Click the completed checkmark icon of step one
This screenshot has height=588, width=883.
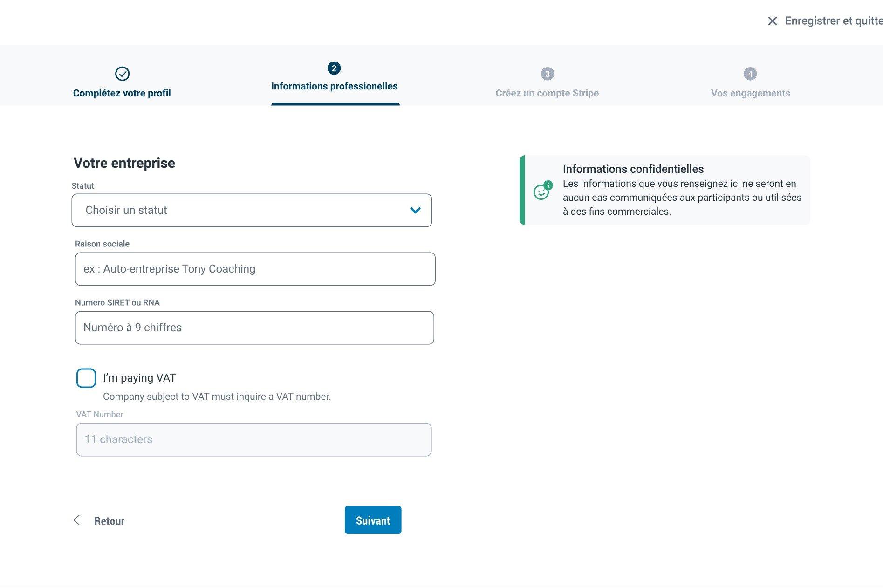coord(122,74)
